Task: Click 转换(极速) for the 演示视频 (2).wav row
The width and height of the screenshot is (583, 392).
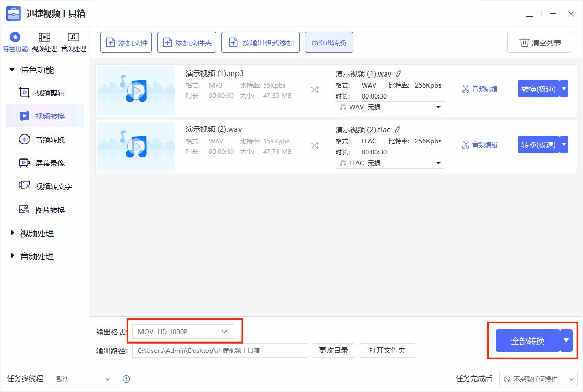Action: pyautogui.click(x=539, y=144)
